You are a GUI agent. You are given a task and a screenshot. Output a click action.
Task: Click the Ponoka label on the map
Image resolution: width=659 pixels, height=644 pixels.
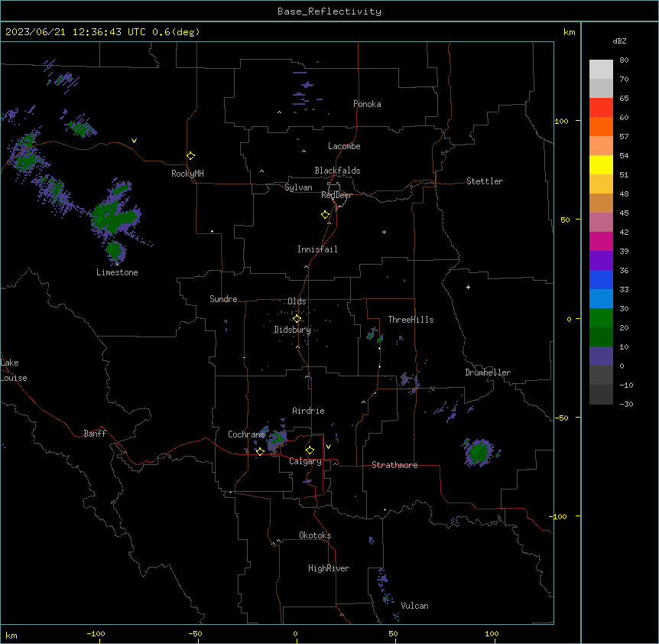click(367, 104)
